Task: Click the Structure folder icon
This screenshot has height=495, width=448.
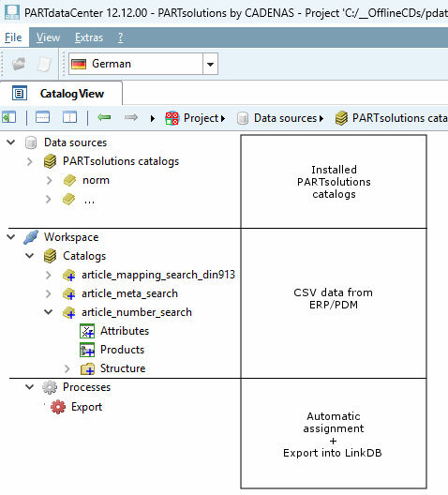Action: point(87,368)
